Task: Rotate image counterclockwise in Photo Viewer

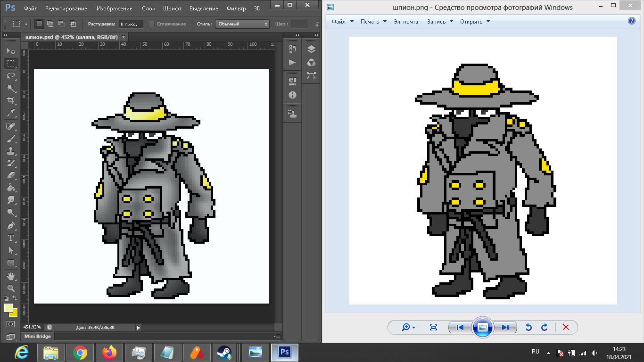Action: pyautogui.click(x=528, y=327)
